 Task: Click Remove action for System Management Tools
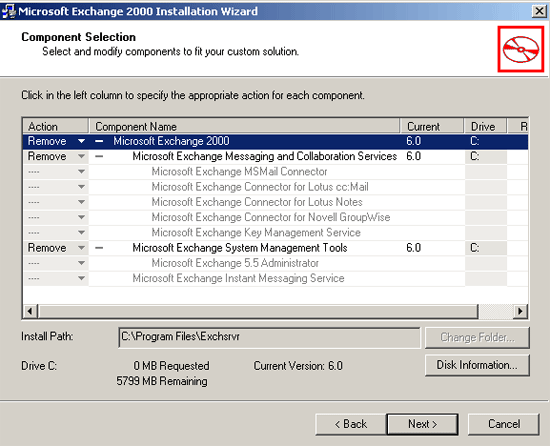(47, 248)
